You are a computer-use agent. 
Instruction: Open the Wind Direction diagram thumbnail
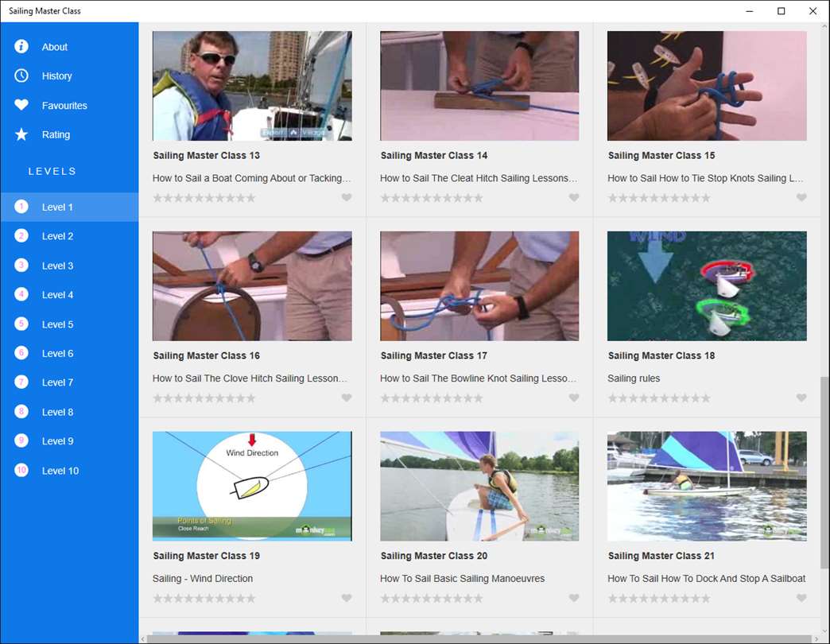[252, 486]
